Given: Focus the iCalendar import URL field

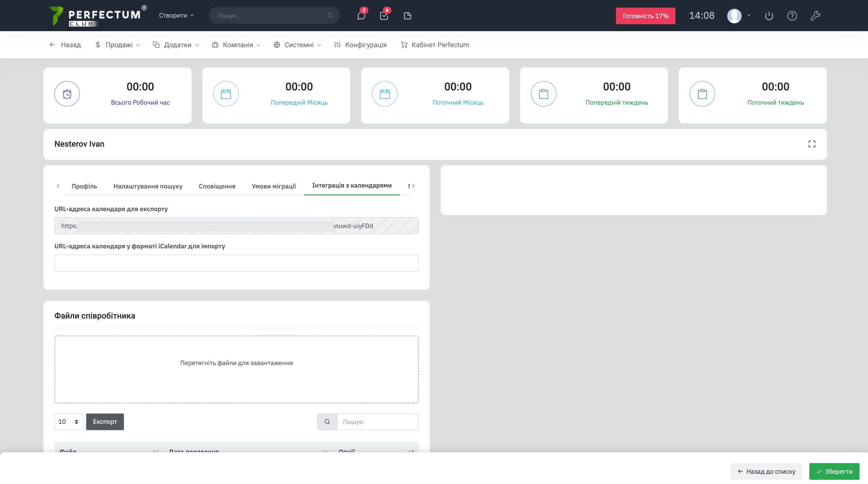Looking at the screenshot, I should click(236, 263).
